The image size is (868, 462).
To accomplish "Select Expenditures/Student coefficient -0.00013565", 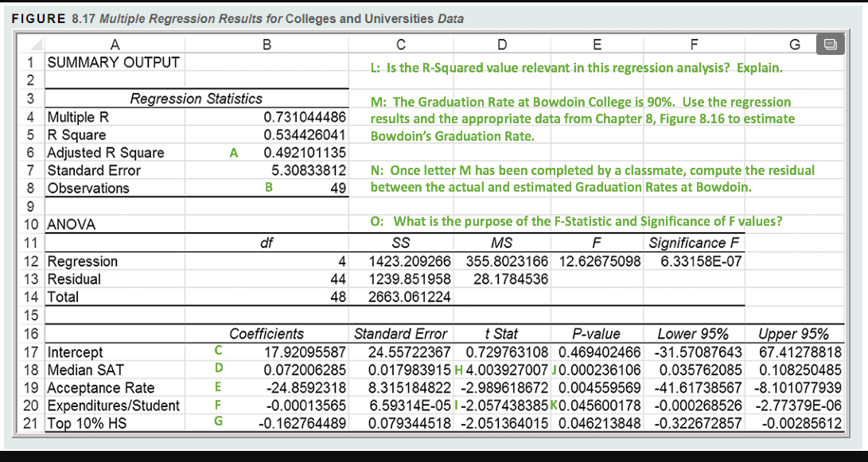I will pyautogui.click(x=306, y=406).
